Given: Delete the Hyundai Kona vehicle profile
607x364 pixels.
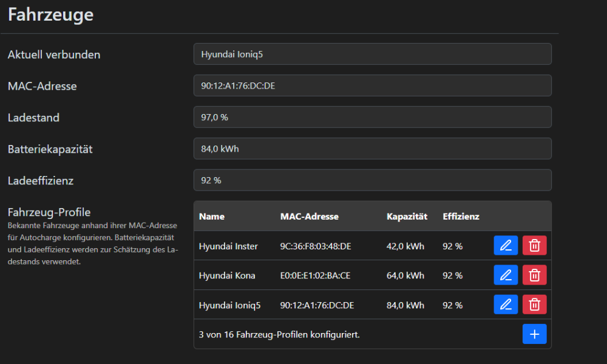Looking at the screenshot, I should 535,275.
